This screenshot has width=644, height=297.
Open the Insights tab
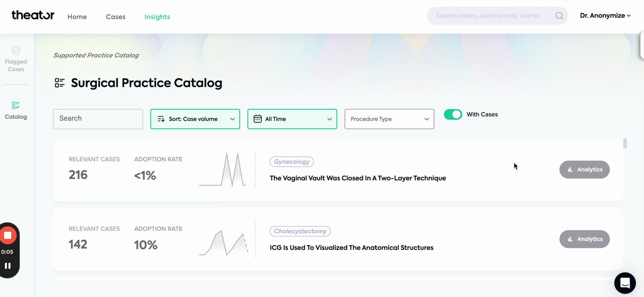[x=157, y=17]
